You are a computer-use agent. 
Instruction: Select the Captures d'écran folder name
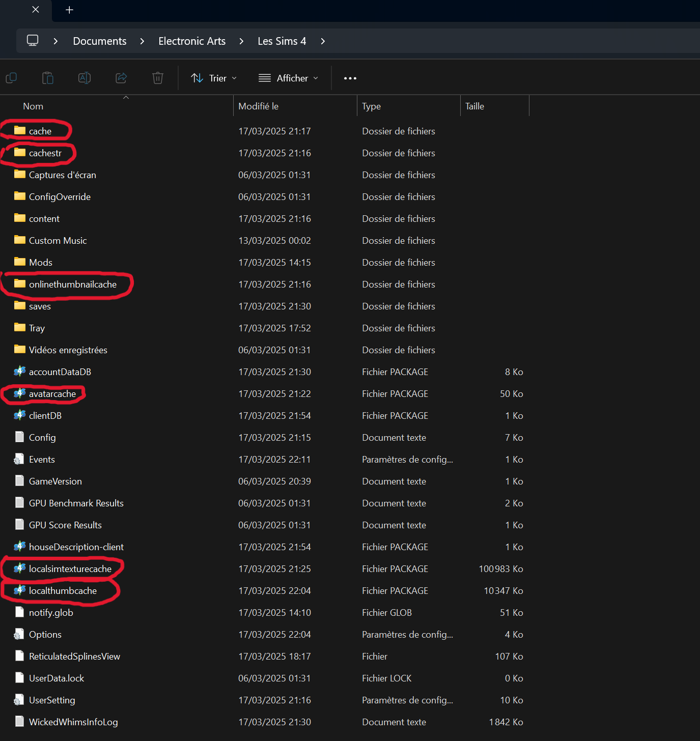pos(63,175)
